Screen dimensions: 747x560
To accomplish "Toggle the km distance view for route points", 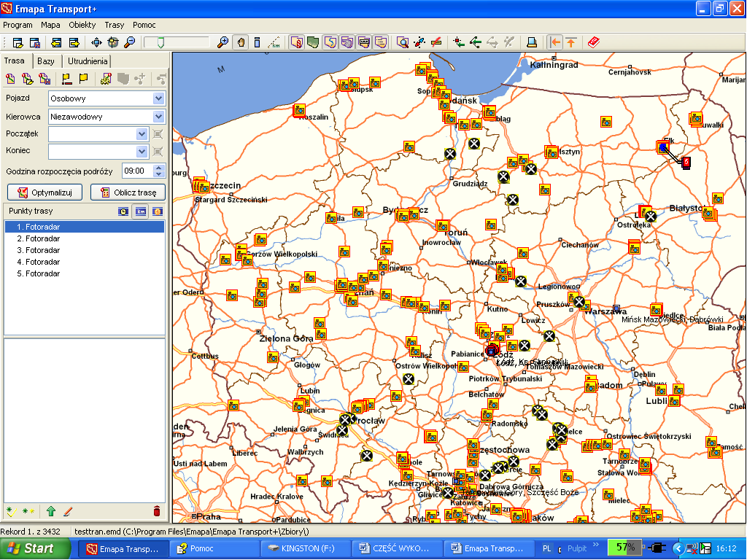I will coord(141,211).
